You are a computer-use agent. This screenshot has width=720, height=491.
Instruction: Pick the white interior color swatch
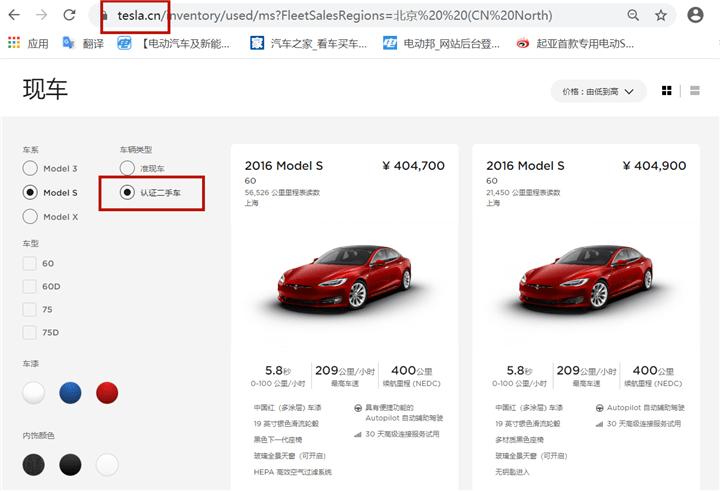click(x=107, y=464)
